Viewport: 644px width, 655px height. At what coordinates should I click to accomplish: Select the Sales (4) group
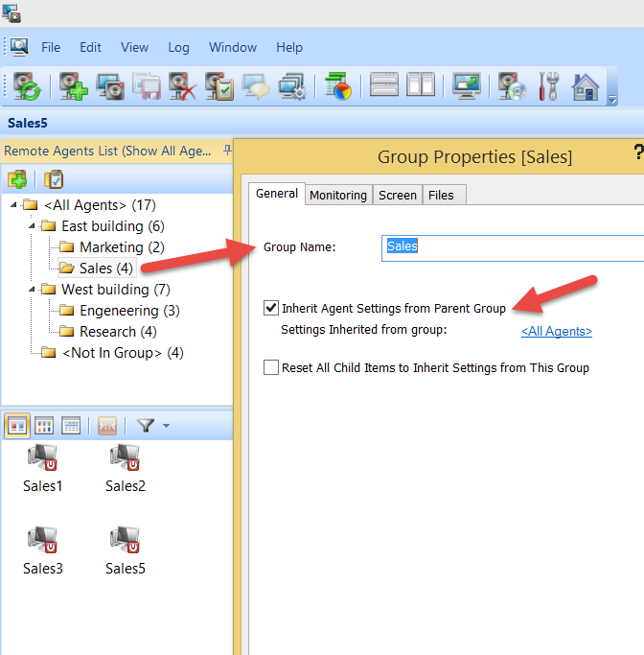pyautogui.click(x=106, y=269)
